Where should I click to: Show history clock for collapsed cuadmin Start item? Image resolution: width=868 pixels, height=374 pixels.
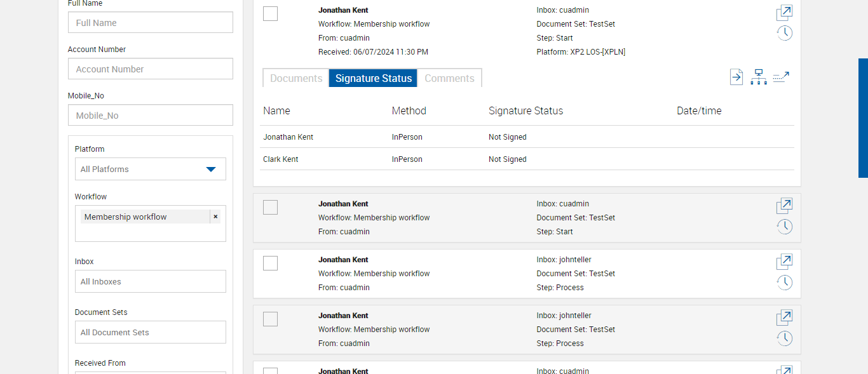point(785,227)
